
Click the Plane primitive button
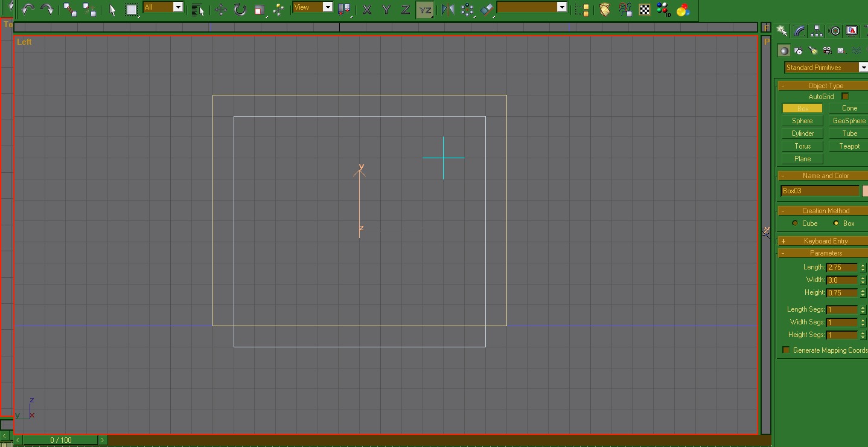coord(802,159)
